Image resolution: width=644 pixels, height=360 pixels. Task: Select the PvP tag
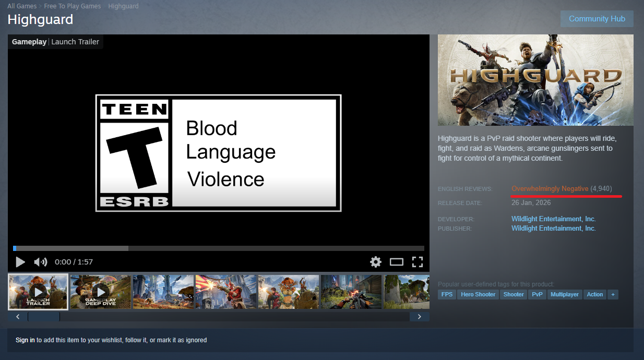(x=537, y=294)
